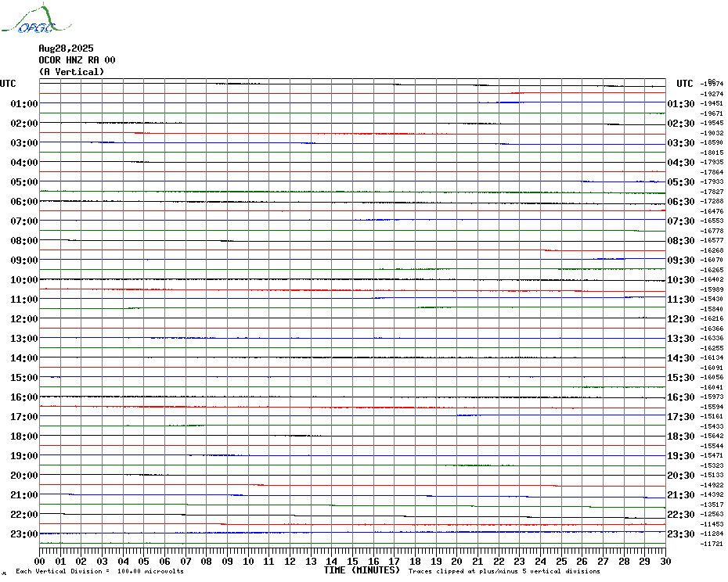728x582 pixels.
Task: Click minute tick label "00" on time axis
Action: point(39,562)
